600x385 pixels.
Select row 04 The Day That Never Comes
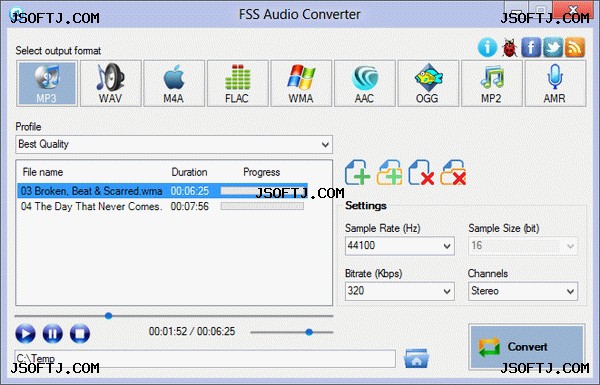pyautogui.click(x=162, y=206)
